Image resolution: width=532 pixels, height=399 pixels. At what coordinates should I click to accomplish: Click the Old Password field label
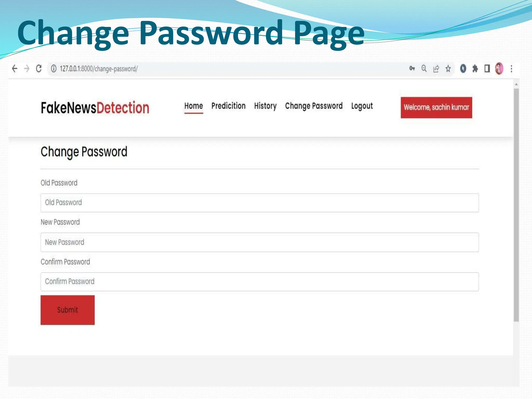59,183
